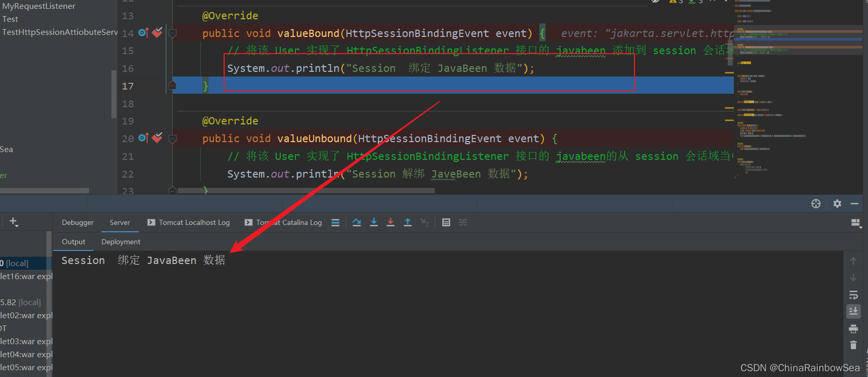The image size is (868, 377).
Task: Click the console output line Session JavaBeen
Action: point(144,260)
